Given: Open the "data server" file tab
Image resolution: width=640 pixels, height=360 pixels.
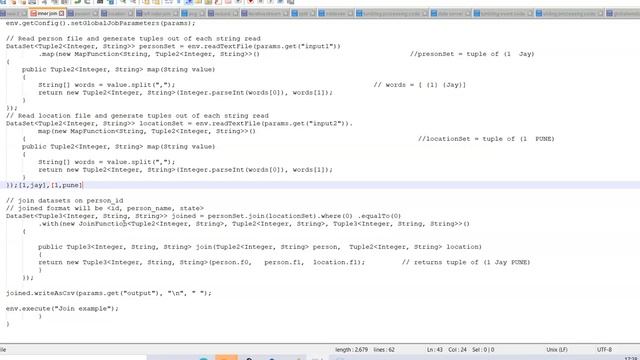Looking at the screenshot, I should pos(451,13).
